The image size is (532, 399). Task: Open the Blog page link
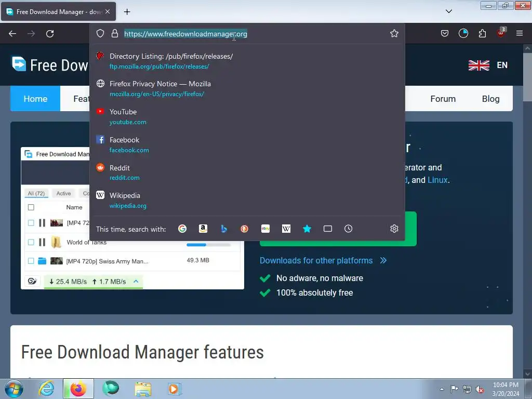(x=490, y=99)
